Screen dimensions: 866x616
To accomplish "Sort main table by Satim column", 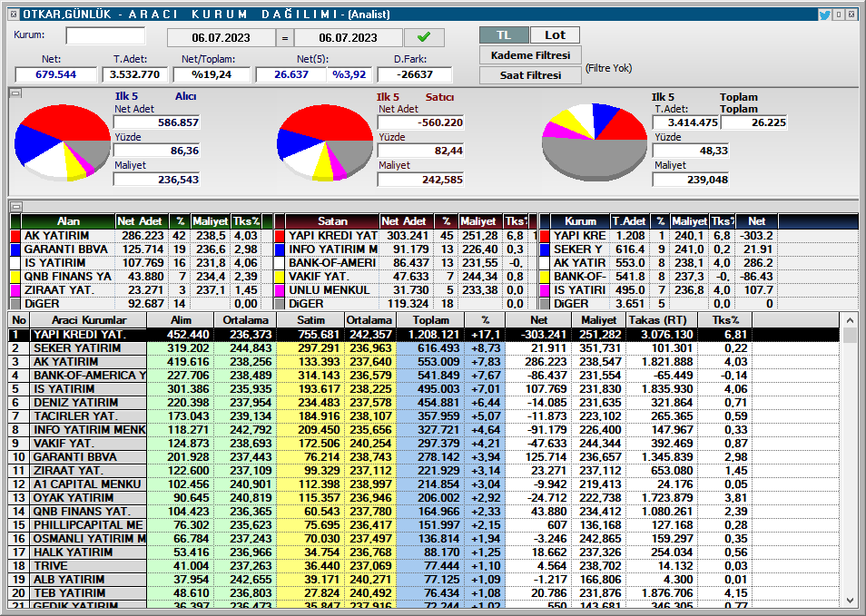I will tap(310, 320).
